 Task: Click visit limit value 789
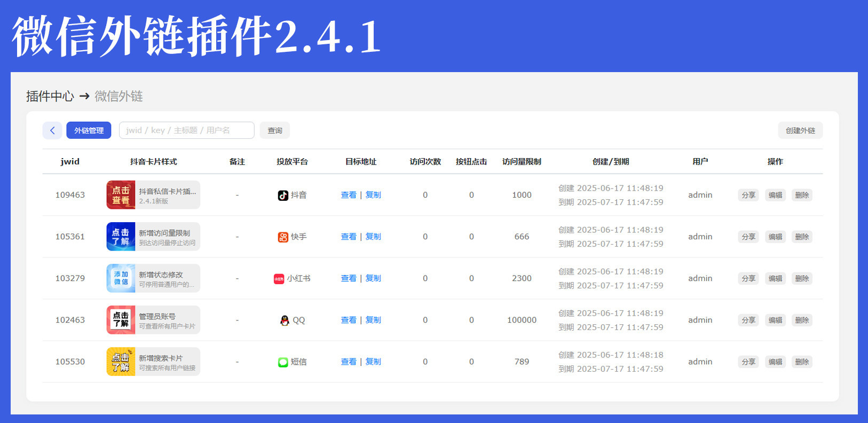[x=522, y=362]
